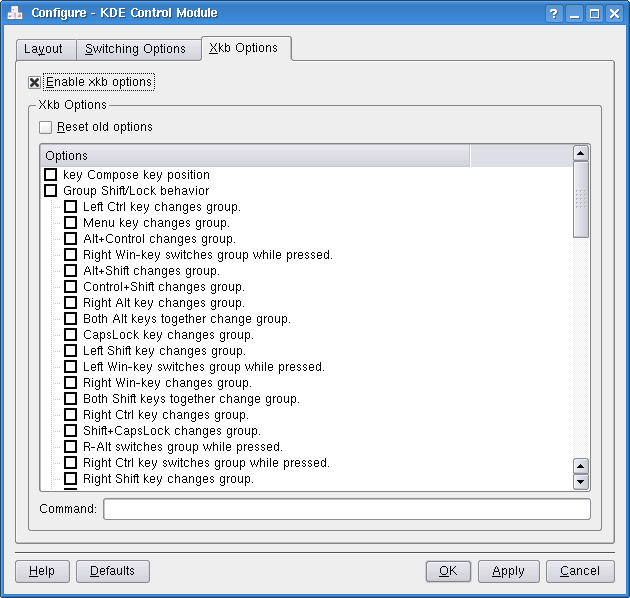Click the OK button
Viewport: 630px width, 598px height.
point(448,571)
